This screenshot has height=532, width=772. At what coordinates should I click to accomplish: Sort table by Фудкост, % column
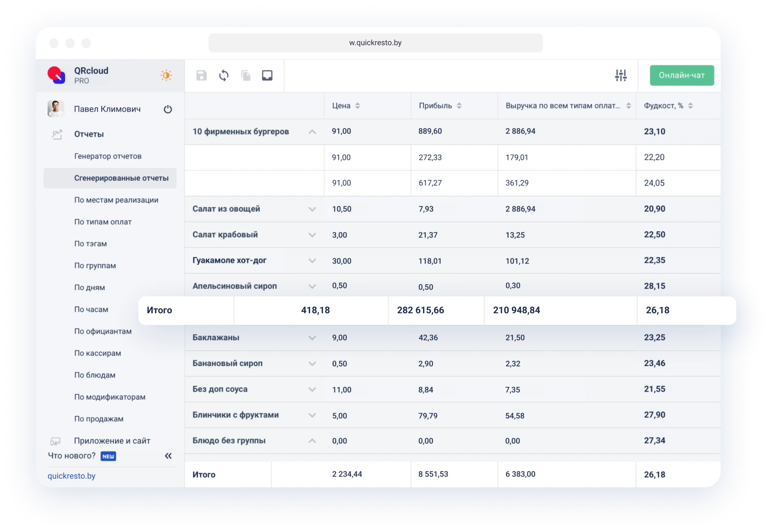[x=690, y=106]
